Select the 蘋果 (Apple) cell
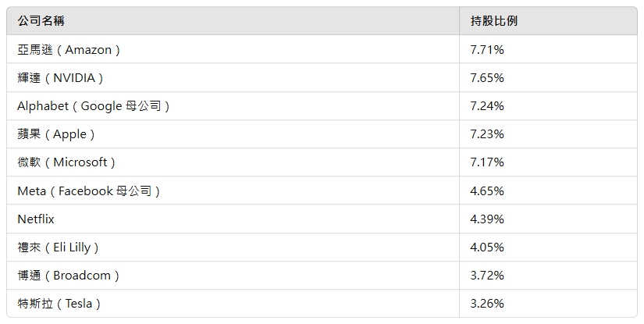 pyautogui.click(x=56, y=134)
